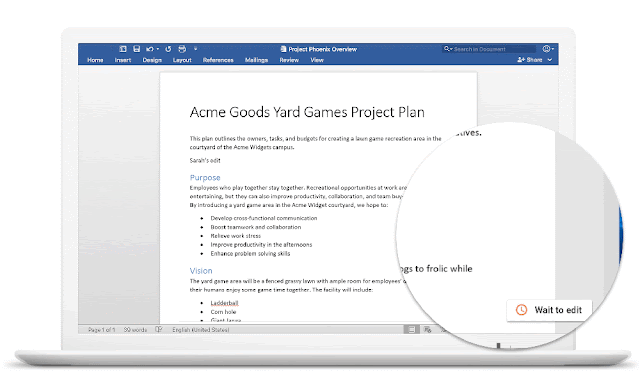Viewport: 640px width, 371px height.
Task: Click the Share button
Action: [530, 60]
